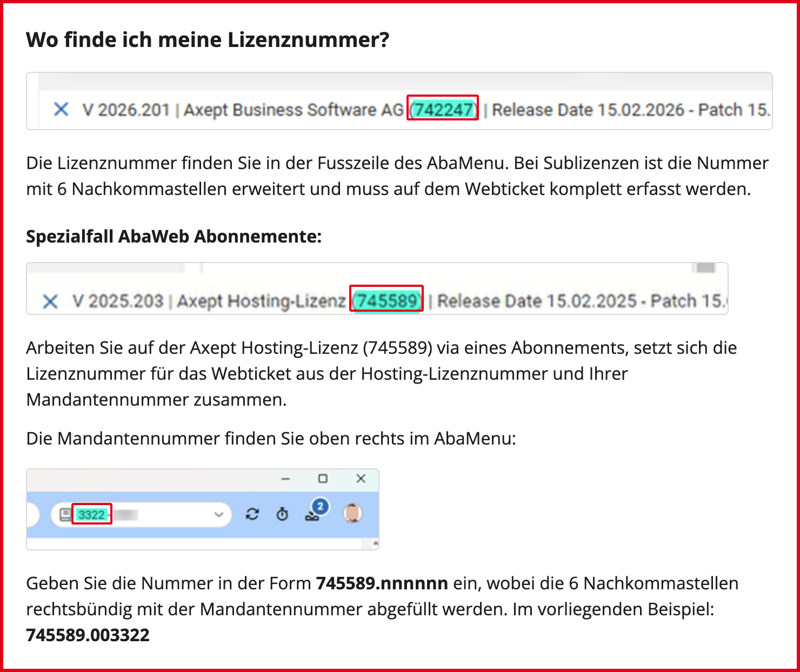The width and height of the screenshot is (800, 672).
Task: Maximize the AbaMenu example window
Action: pyautogui.click(x=323, y=479)
